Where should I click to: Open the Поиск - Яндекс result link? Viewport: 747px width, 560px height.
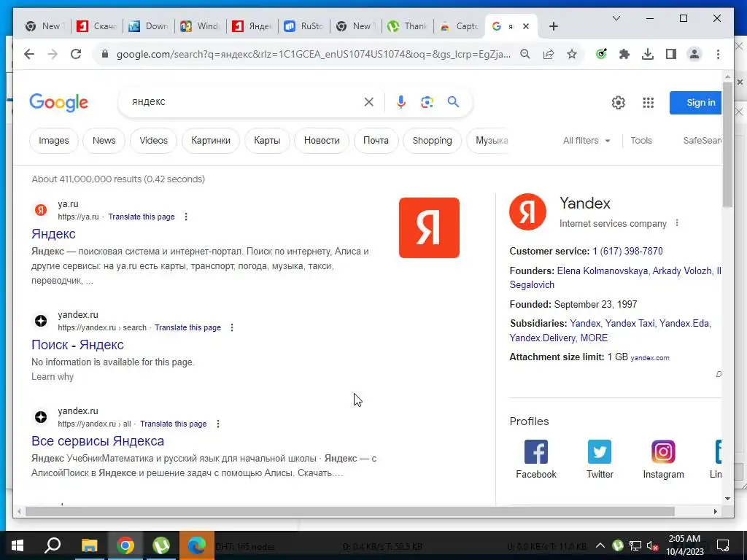click(x=77, y=345)
